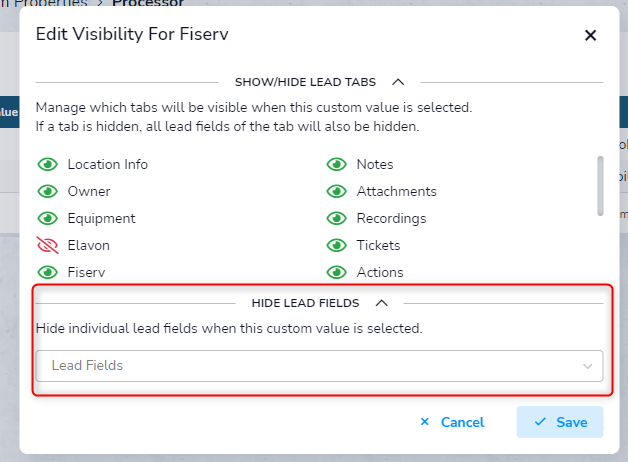
Task: Toggle Attachments tab visibility
Action: 336,191
